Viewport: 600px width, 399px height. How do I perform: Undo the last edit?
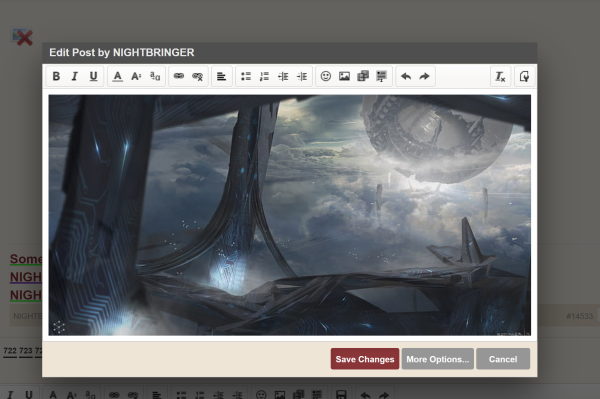[x=406, y=77]
